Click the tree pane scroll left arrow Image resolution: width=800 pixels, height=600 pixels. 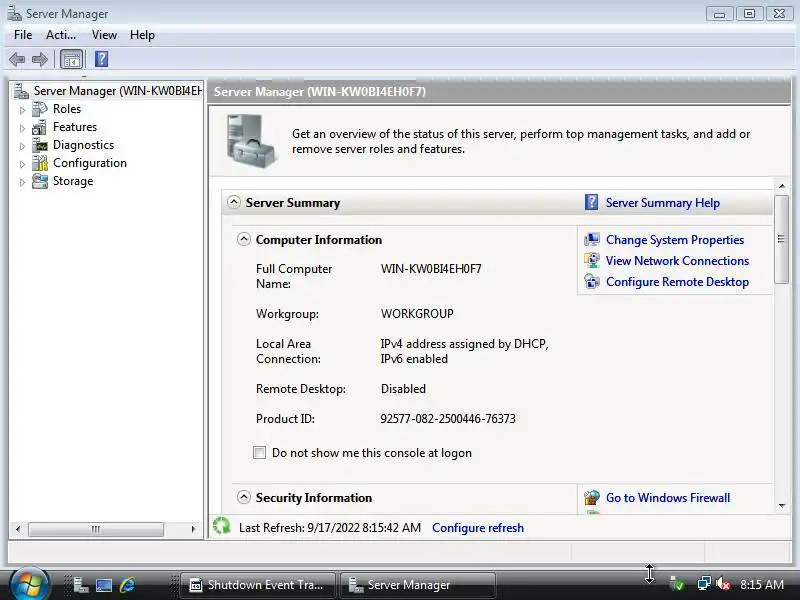click(18, 529)
